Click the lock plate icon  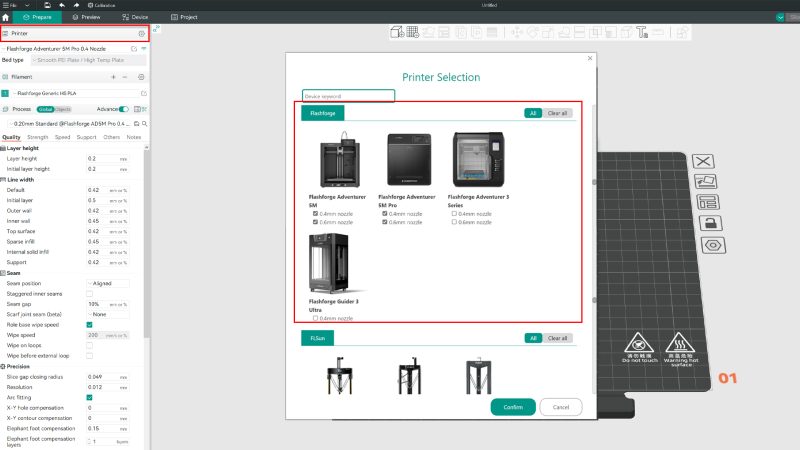pyautogui.click(x=711, y=223)
